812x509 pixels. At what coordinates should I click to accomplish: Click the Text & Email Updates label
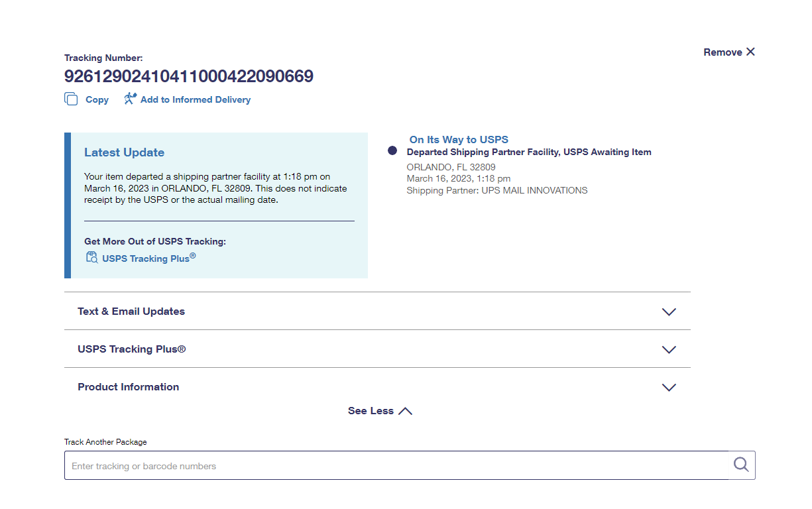131,311
